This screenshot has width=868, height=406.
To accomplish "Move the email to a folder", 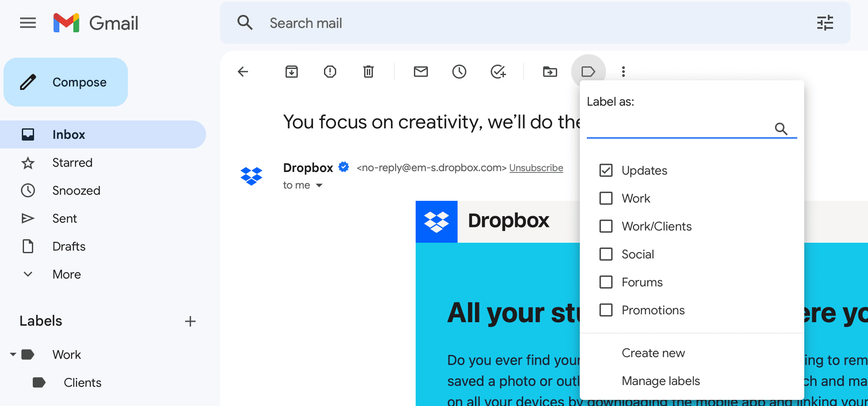I will [550, 72].
